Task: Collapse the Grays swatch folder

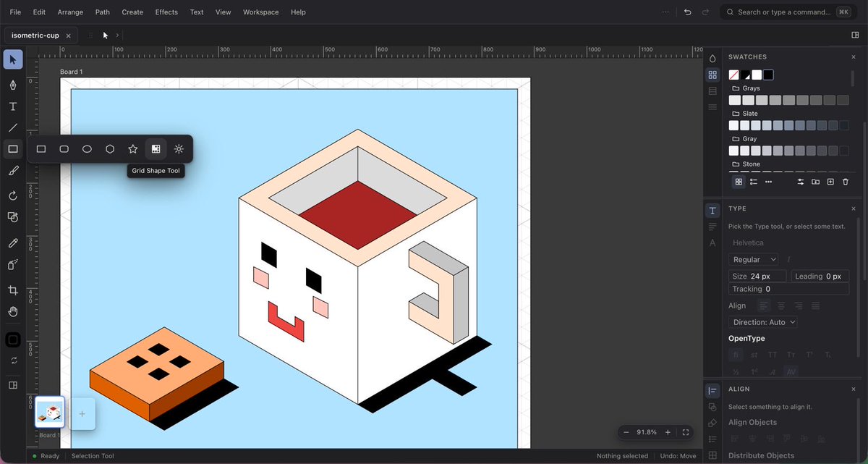Action: tap(746, 88)
